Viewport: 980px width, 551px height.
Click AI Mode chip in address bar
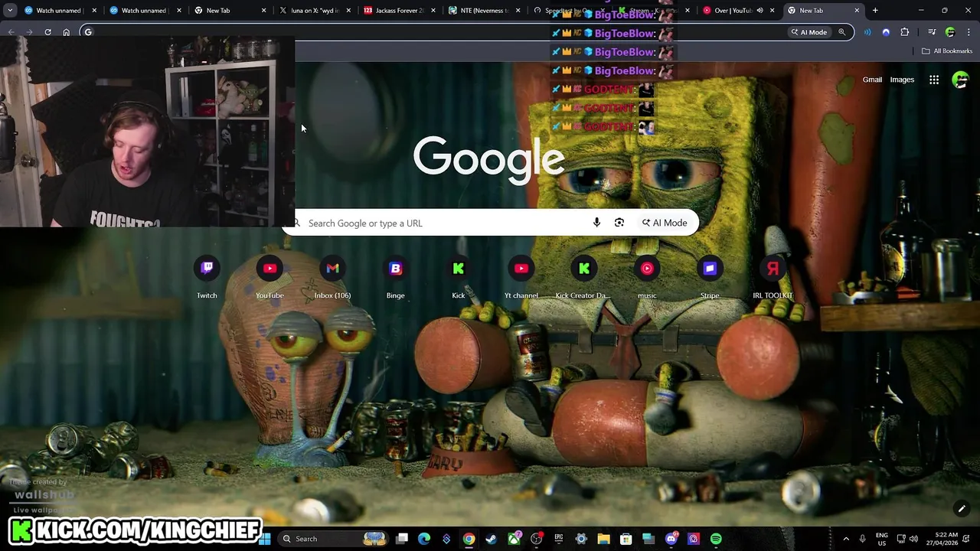(x=808, y=32)
